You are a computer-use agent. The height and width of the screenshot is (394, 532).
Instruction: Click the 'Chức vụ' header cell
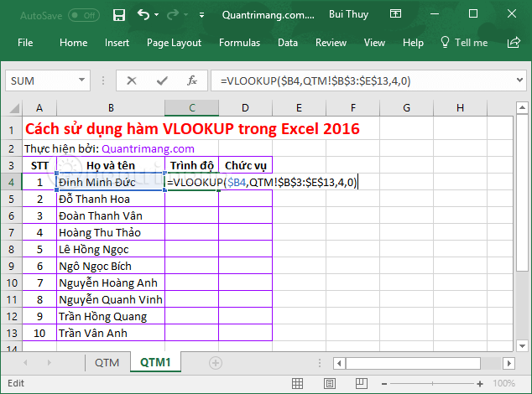(246, 165)
